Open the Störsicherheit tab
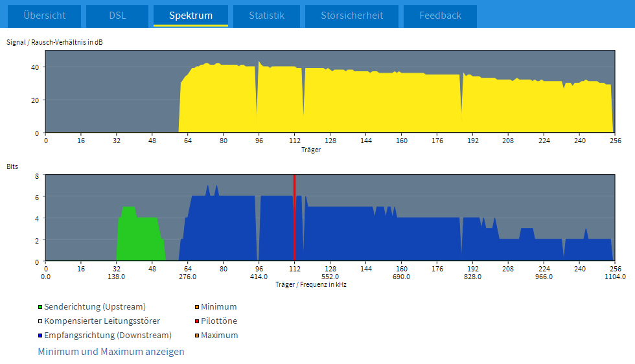Viewport: 635px width, 364px height. pyautogui.click(x=352, y=16)
